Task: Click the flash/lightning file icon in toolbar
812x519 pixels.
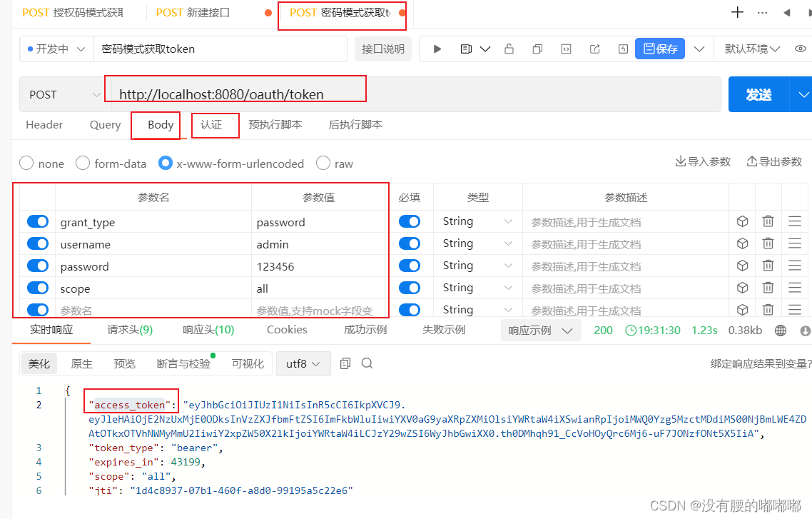Action: pos(623,49)
